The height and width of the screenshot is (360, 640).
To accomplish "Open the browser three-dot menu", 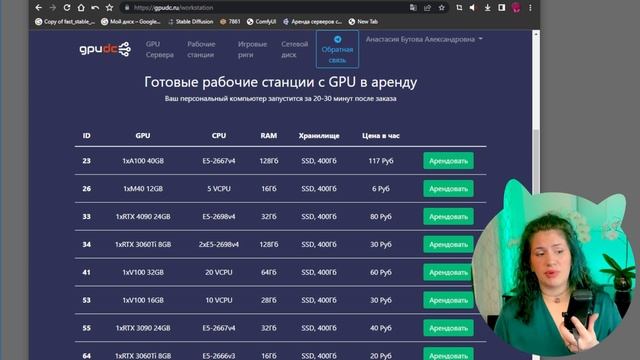I will (x=530, y=8).
